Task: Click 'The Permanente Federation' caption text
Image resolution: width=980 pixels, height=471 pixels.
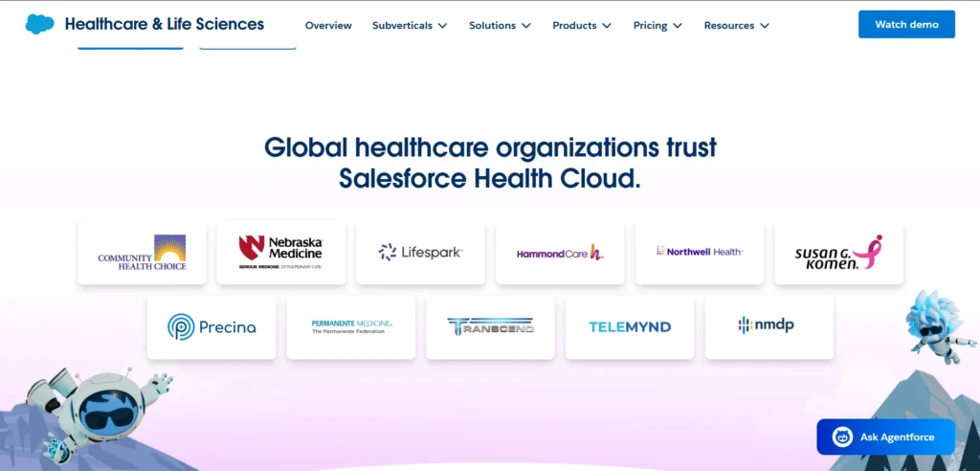Action: pos(348,331)
